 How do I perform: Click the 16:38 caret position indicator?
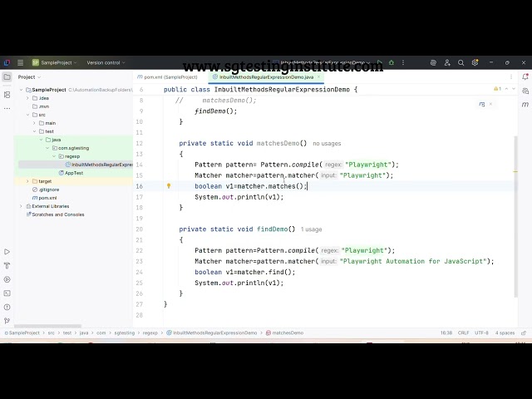pos(446,332)
